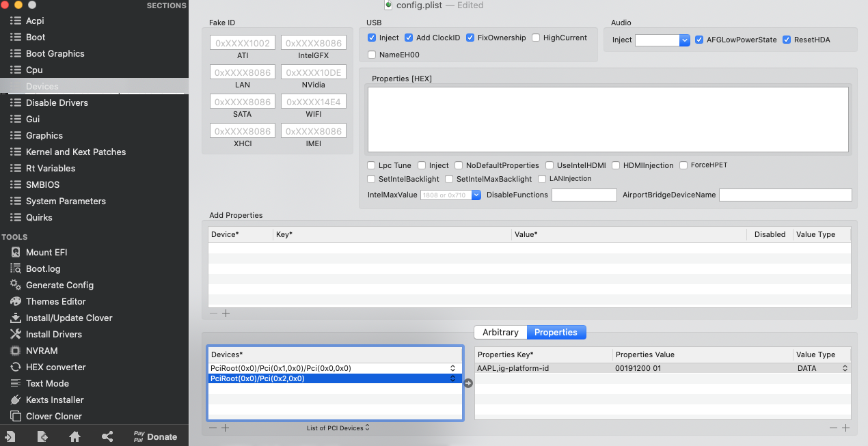The width and height of the screenshot is (868, 446).
Task: Add a new device to Devices list
Action: [225, 428]
